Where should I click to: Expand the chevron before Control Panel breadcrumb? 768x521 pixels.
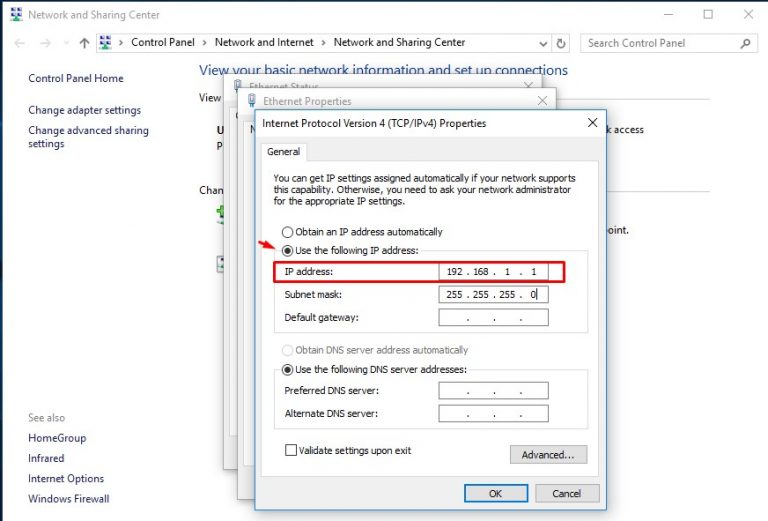tap(120, 43)
